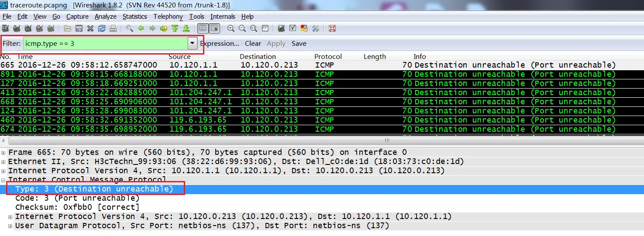Image resolution: width=644 pixels, height=236 pixels.
Task: Expand the Ethernet II section
Action: (x=3, y=161)
